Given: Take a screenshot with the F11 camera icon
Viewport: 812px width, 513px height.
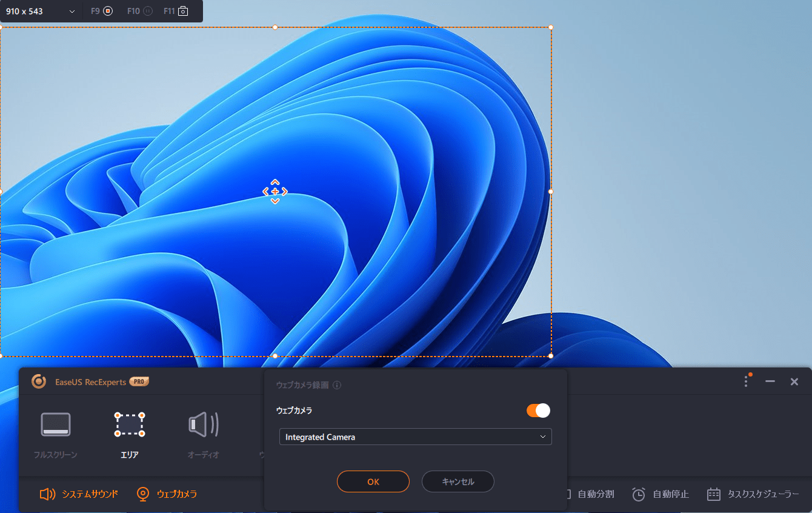Looking at the screenshot, I should pyautogui.click(x=183, y=11).
